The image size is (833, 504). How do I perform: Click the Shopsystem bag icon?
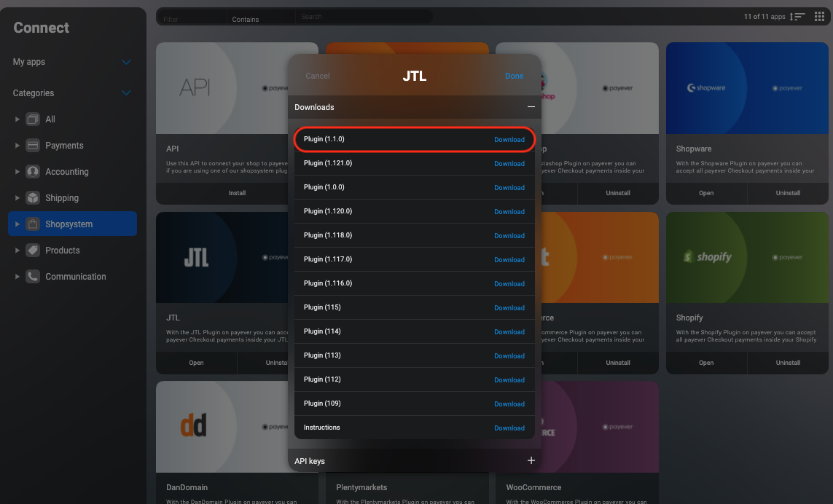[33, 224]
